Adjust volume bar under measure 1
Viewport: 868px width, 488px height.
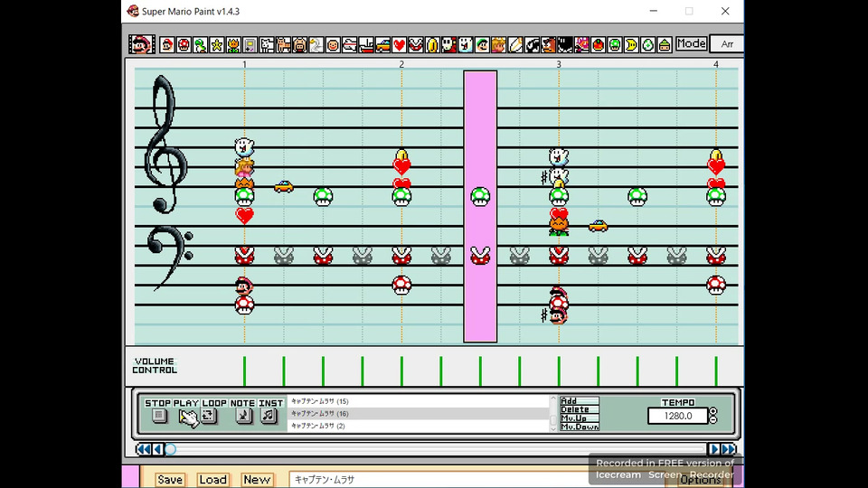pyautogui.click(x=244, y=371)
